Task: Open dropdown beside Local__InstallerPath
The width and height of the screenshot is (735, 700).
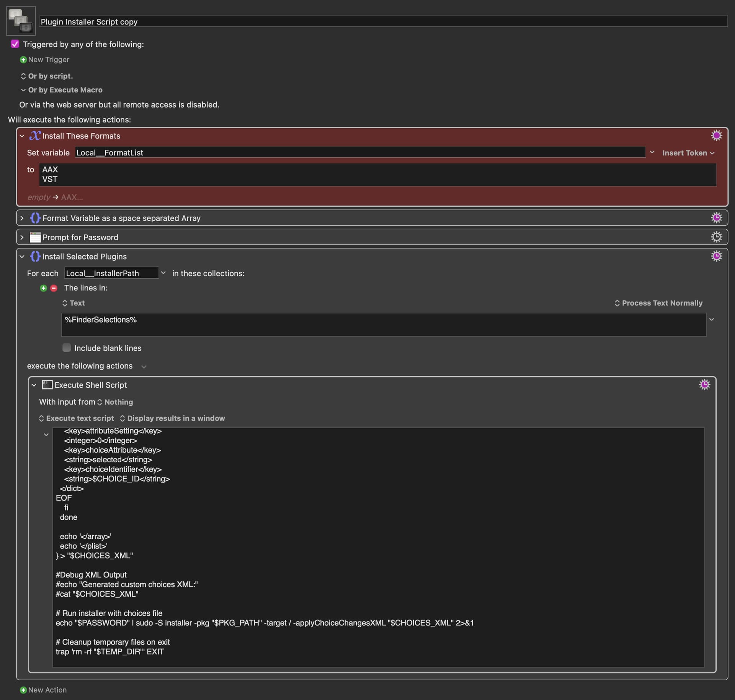Action: 163,273
